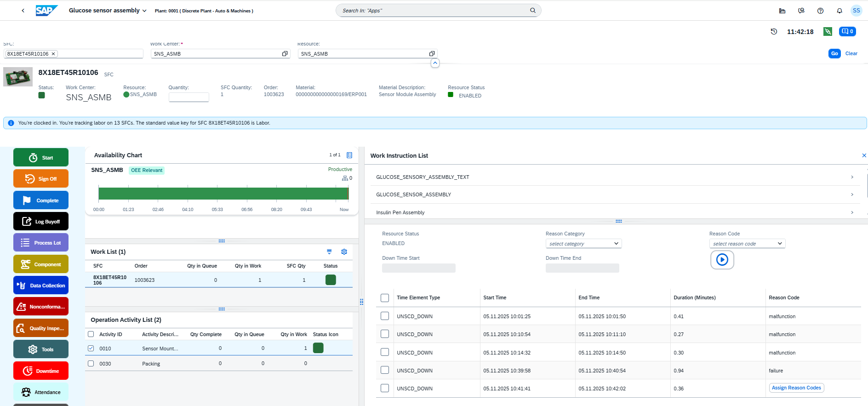The width and height of the screenshot is (868, 406).
Task: Check the activity 0030 Packing checkbox
Action: 91,363
